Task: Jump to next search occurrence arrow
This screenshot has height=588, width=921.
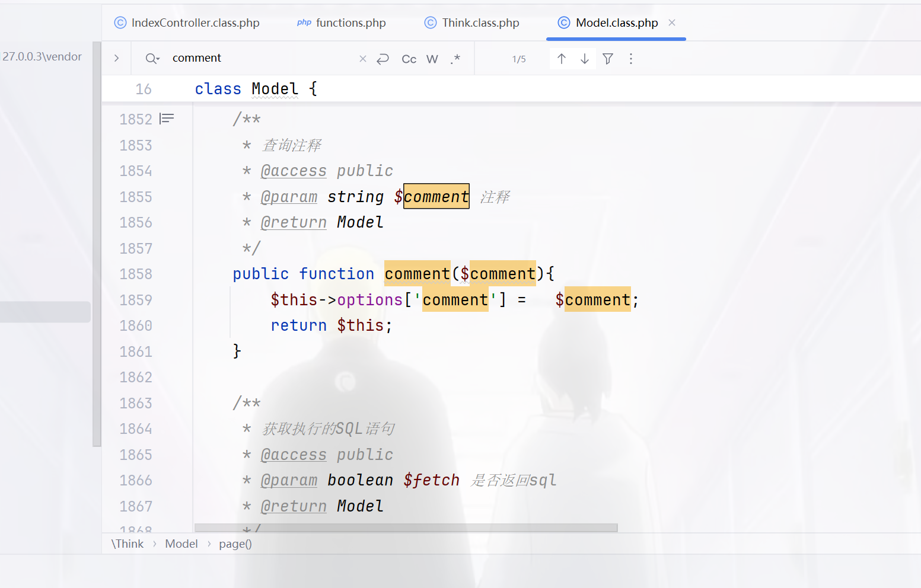Action: click(585, 59)
